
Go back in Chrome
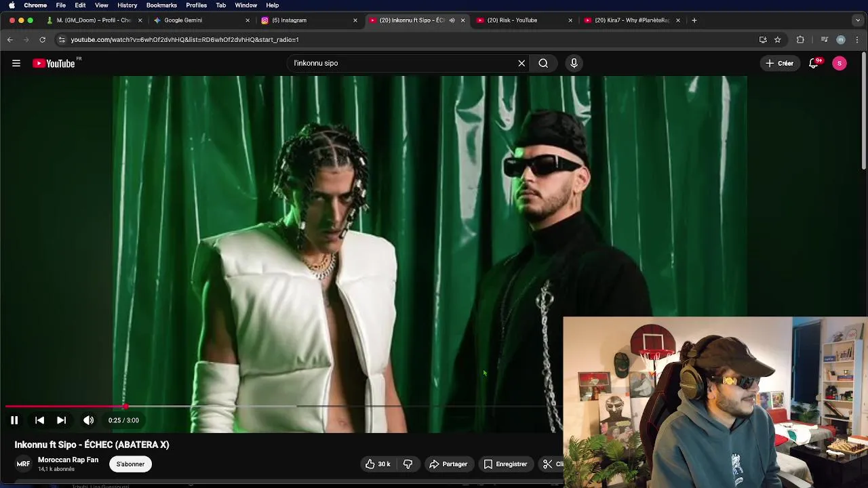[x=10, y=40]
